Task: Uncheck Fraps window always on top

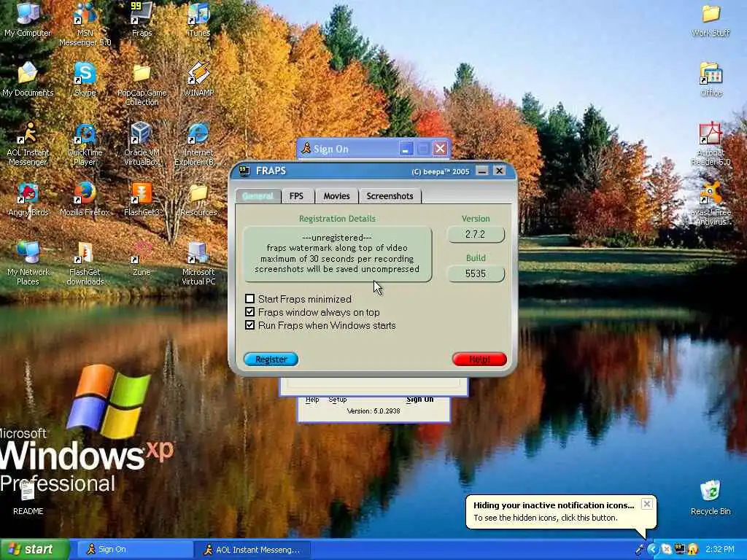Action: click(249, 312)
